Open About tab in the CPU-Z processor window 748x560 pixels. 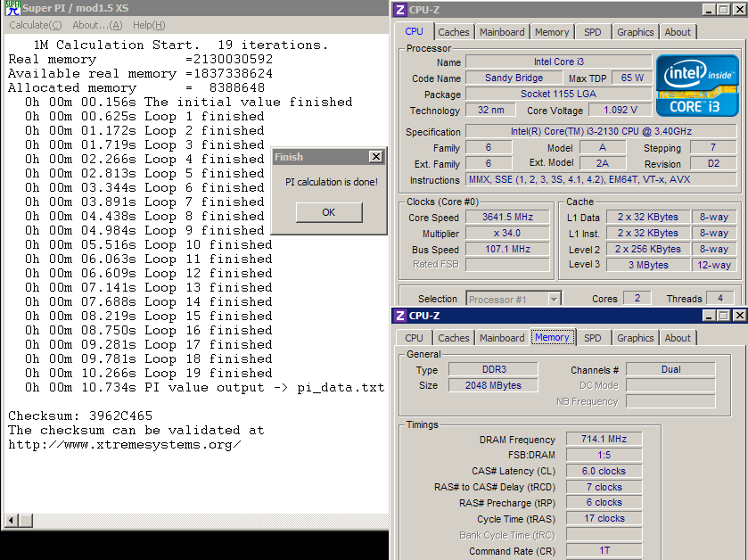coord(678,32)
